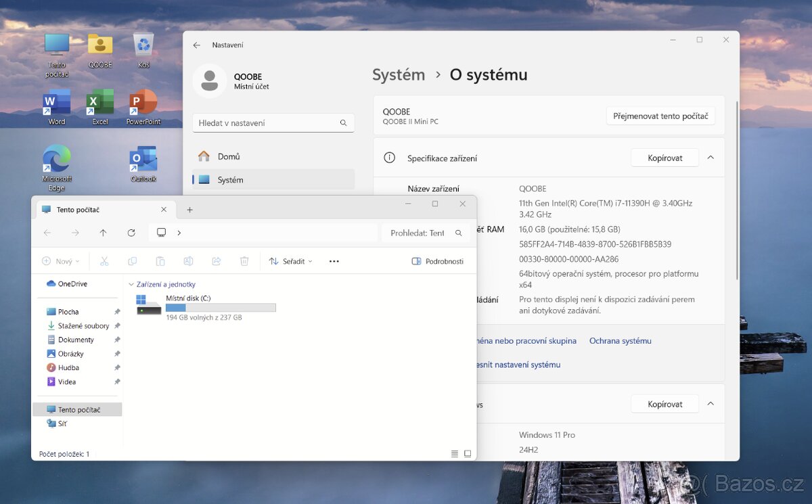812x504 pixels.
Task: Go back in the Nastavení window
Action: [196, 45]
